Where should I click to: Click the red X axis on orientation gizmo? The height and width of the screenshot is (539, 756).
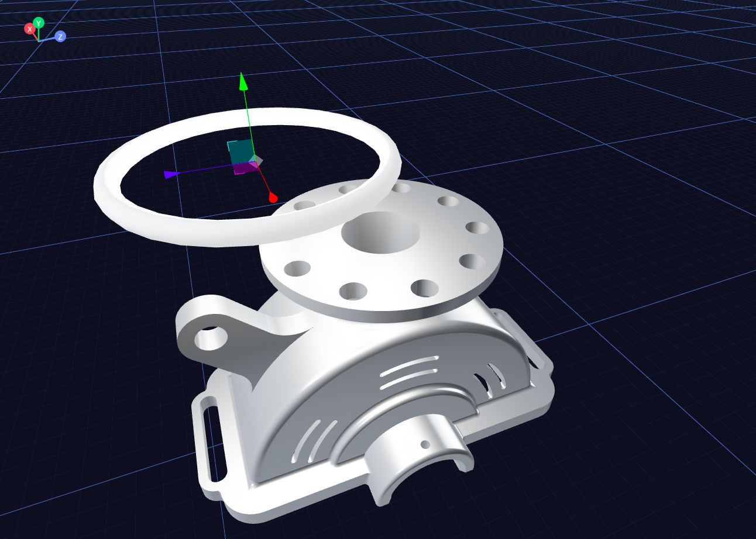pyautogui.click(x=29, y=29)
